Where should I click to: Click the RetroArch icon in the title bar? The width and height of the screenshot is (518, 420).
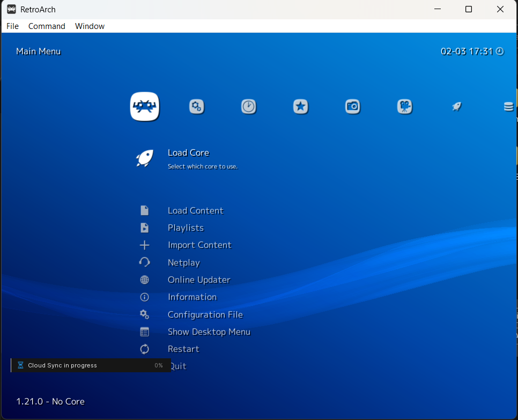tap(11, 9)
